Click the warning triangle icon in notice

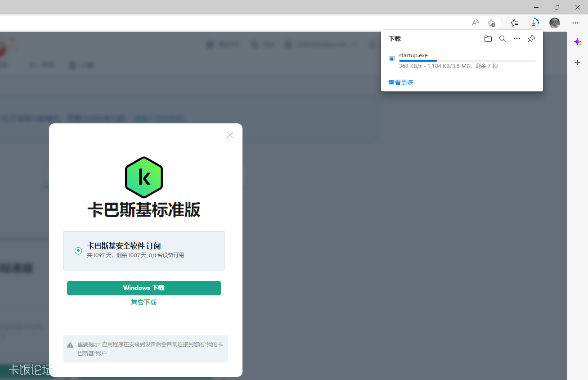tap(70, 345)
